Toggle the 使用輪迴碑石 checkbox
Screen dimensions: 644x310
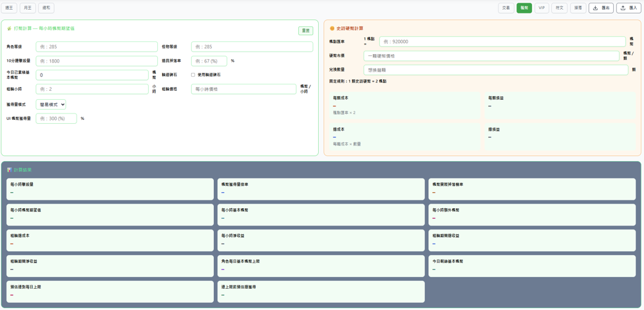coord(193,75)
